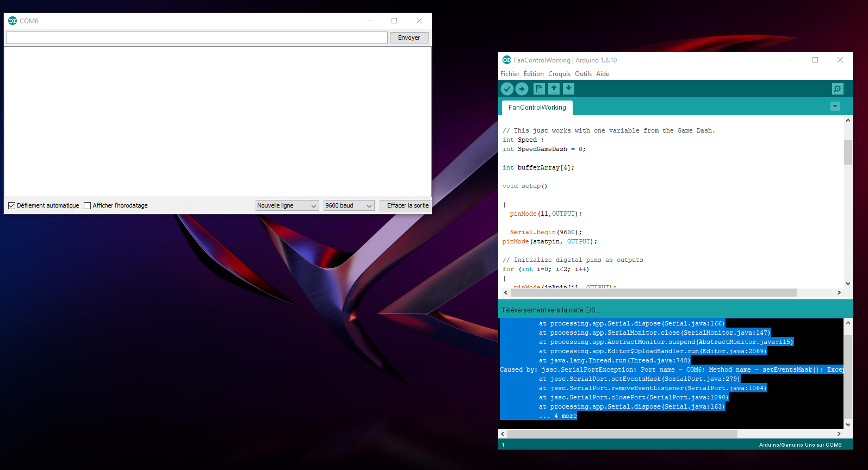
Task: Click the line 'int bufferArray[4];'
Action: tap(538, 167)
